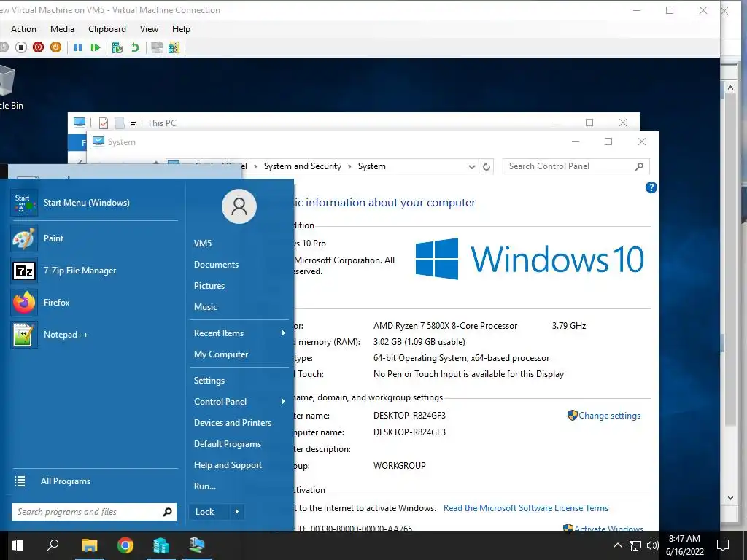The height and width of the screenshot is (560, 747).
Task: Open Hyper-V Manager taskbar icon
Action: click(161, 545)
